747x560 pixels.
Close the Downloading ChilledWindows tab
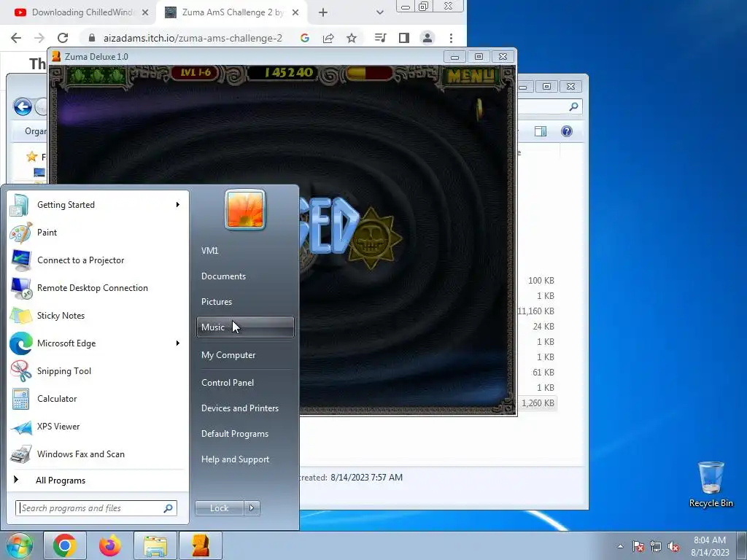145,12
